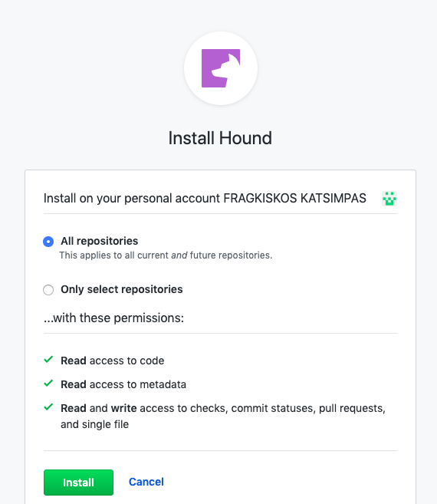Click the green pixel account avatar
The width and height of the screenshot is (437, 504).
pyautogui.click(x=389, y=199)
